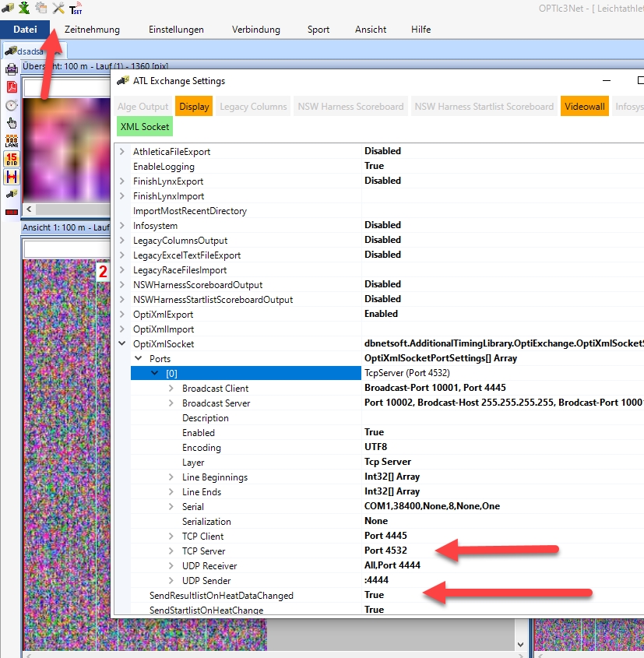
Task: Click the TSET icon in top toolbar
Action: 76,9
